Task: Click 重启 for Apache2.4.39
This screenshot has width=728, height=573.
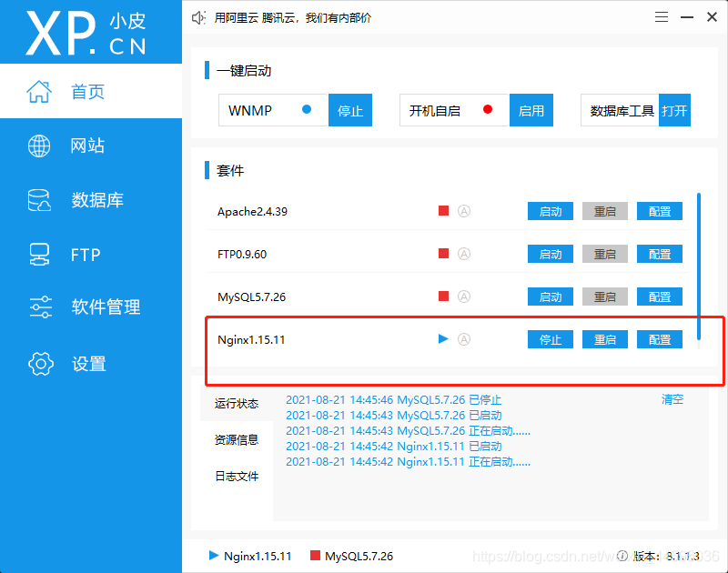Action: 605,211
